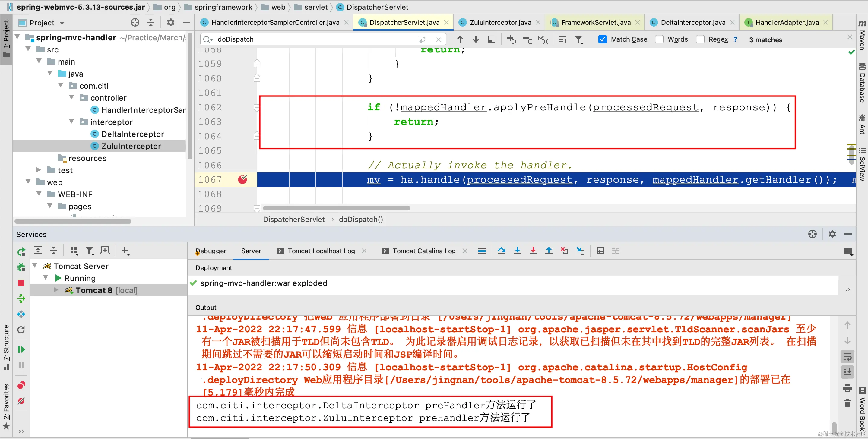Resume program in Services sidebar
868x439 pixels.
click(x=21, y=349)
